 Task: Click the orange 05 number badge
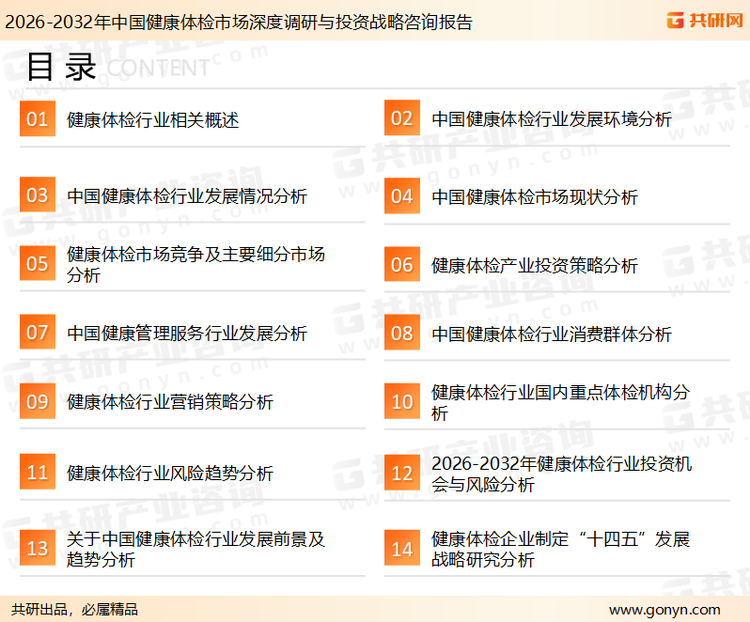click(37, 263)
